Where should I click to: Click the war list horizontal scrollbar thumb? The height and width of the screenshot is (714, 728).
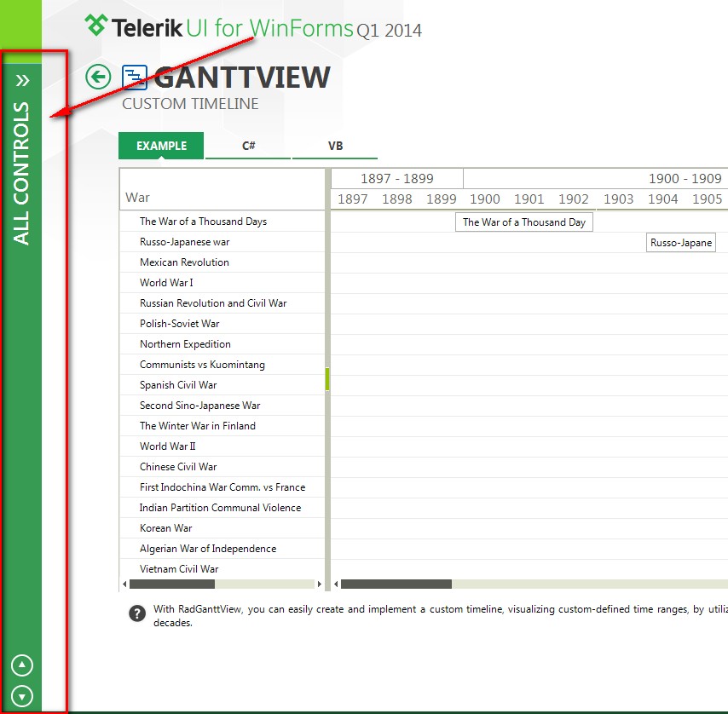(x=172, y=584)
